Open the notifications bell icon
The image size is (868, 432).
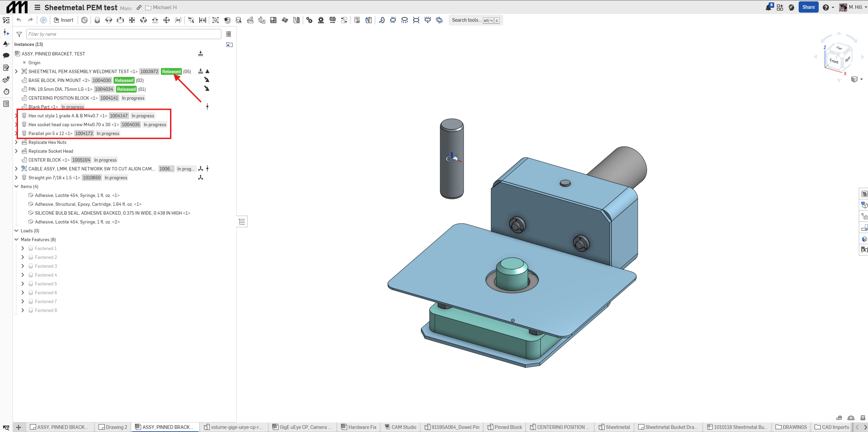pyautogui.click(x=768, y=7)
